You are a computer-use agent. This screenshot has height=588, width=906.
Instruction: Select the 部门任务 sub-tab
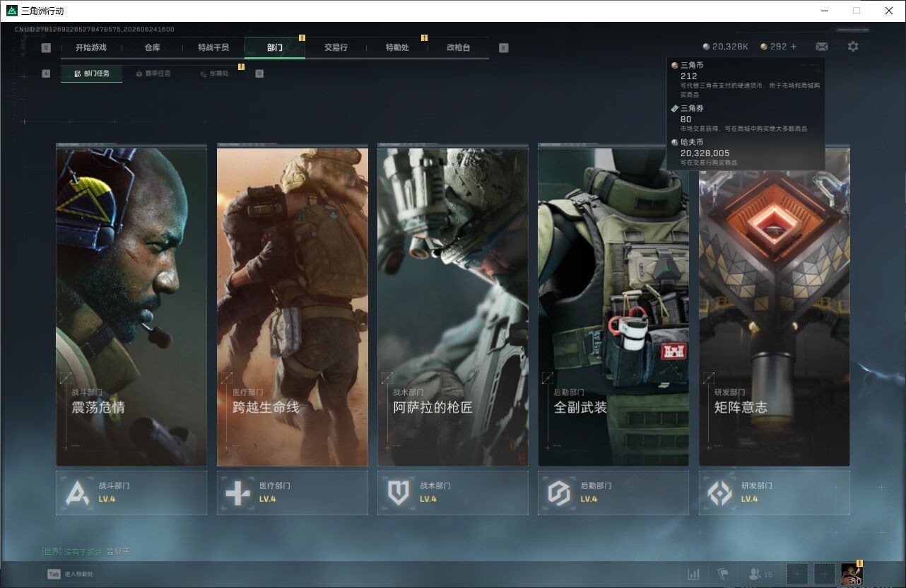point(92,73)
